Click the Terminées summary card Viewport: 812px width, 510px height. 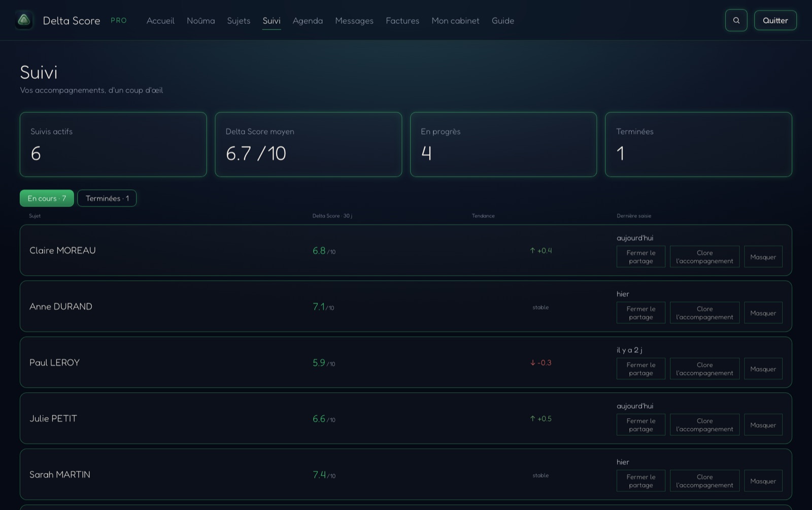pyautogui.click(x=698, y=145)
